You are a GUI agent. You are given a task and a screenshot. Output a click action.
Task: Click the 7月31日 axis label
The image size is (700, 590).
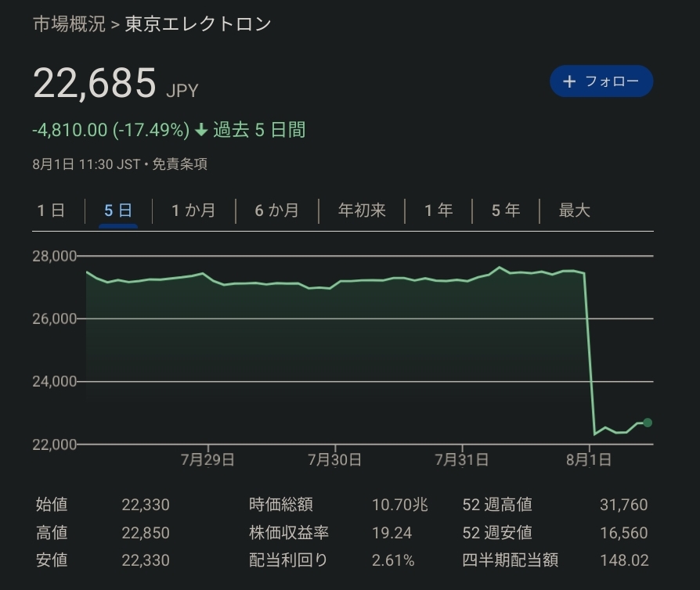pyautogui.click(x=462, y=459)
